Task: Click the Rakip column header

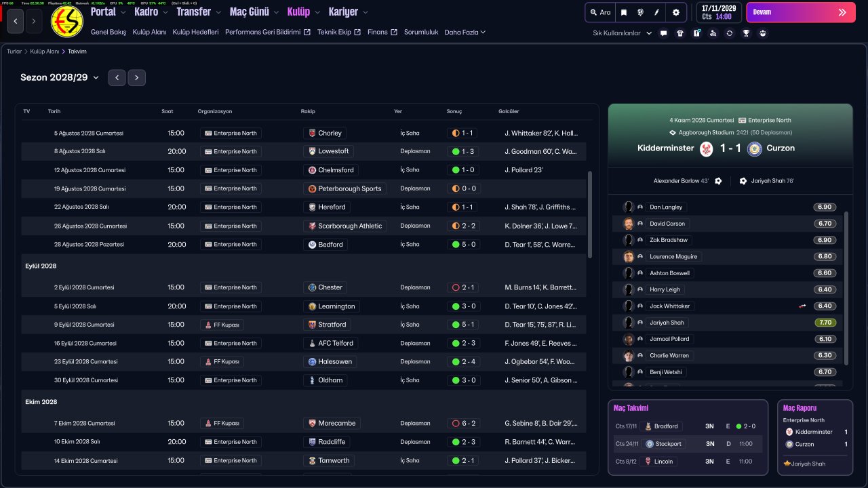Action: click(308, 111)
